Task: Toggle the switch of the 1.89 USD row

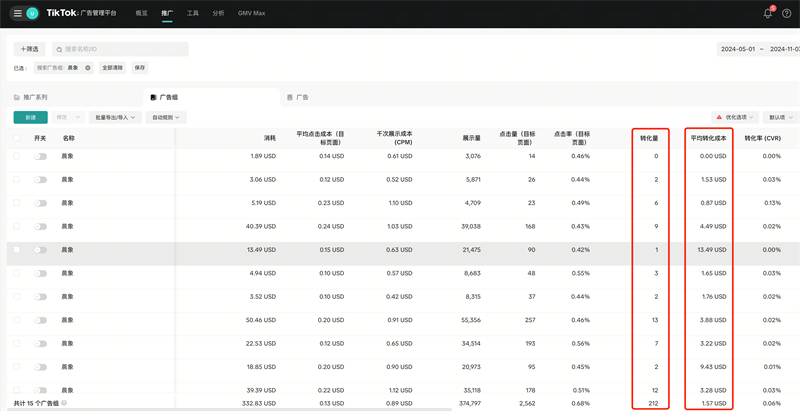Action: 40,157
